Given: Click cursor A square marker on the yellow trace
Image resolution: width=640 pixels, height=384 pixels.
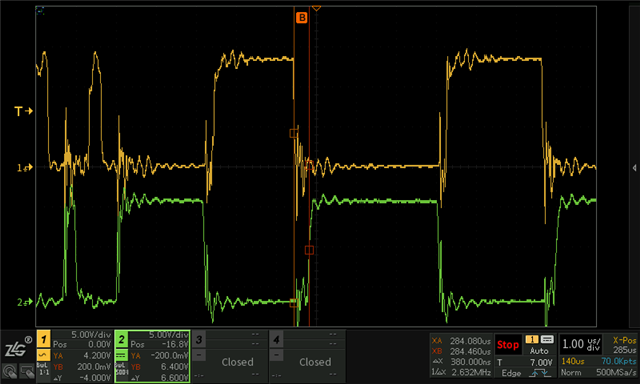Looking at the screenshot, I should (x=293, y=133).
